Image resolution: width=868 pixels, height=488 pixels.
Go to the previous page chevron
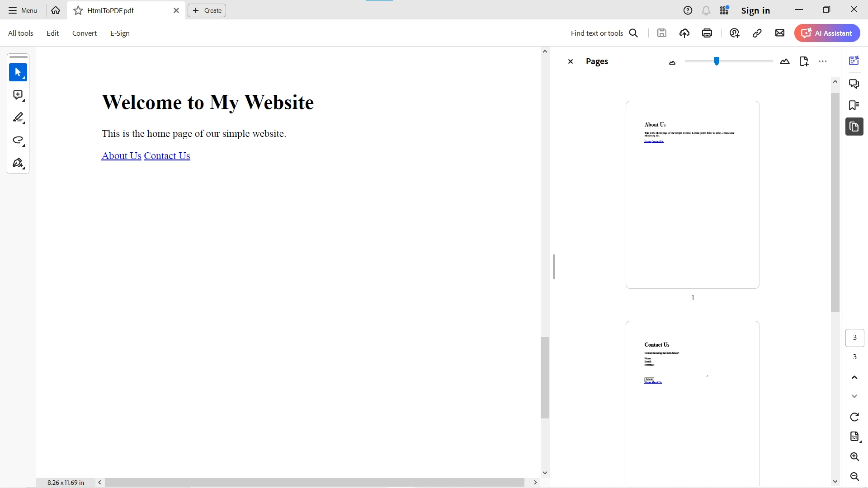(854, 377)
